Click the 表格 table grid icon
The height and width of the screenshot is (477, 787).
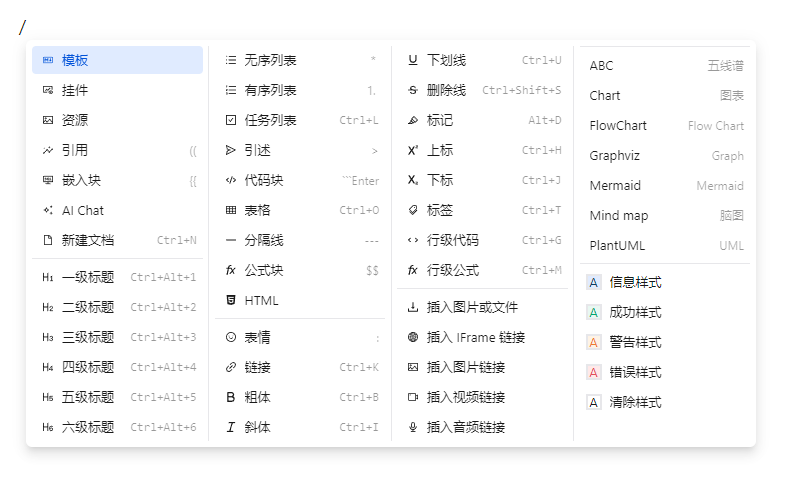coord(231,211)
